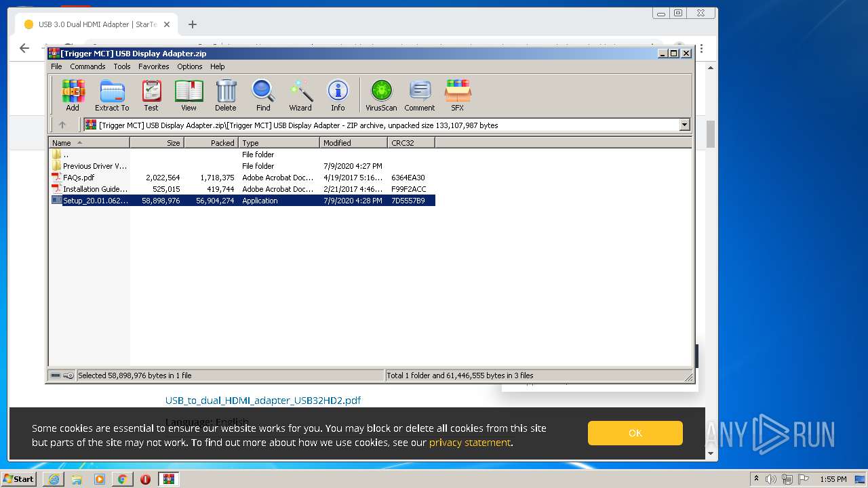
Task: Open the Favorites menu
Action: pyautogui.click(x=154, y=66)
